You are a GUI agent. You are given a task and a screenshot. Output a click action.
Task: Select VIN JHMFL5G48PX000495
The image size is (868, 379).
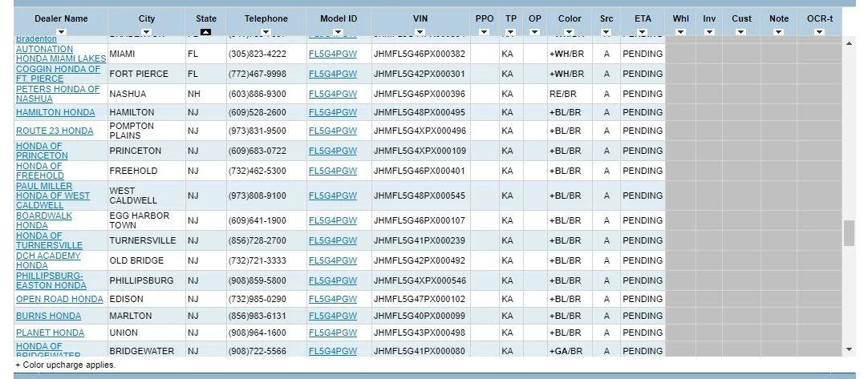click(419, 112)
